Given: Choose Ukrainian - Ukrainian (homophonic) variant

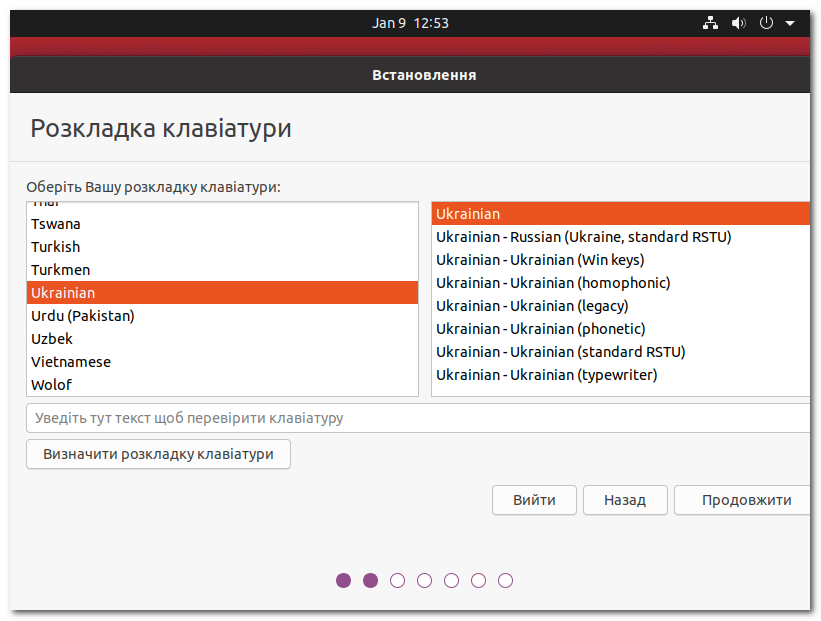Looking at the screenshot, I should [567, 282].
